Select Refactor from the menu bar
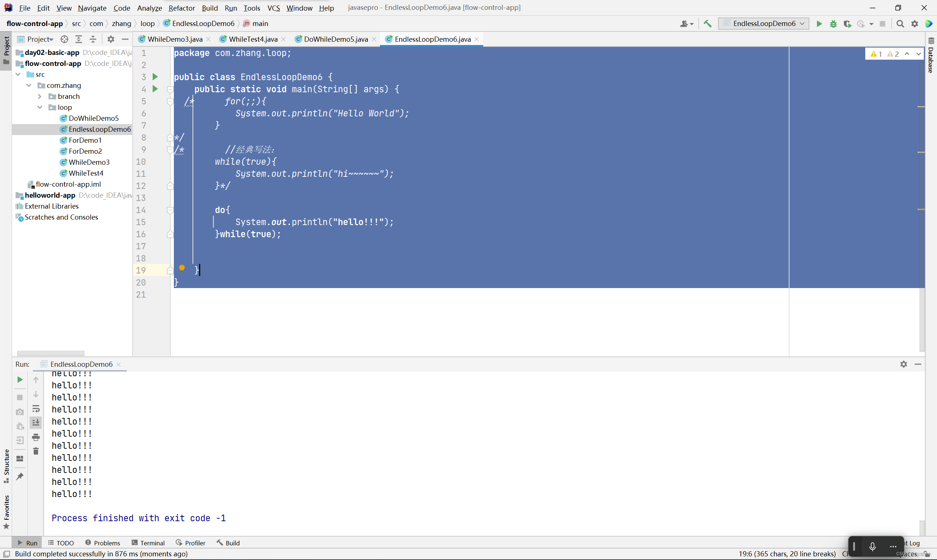 180,7
